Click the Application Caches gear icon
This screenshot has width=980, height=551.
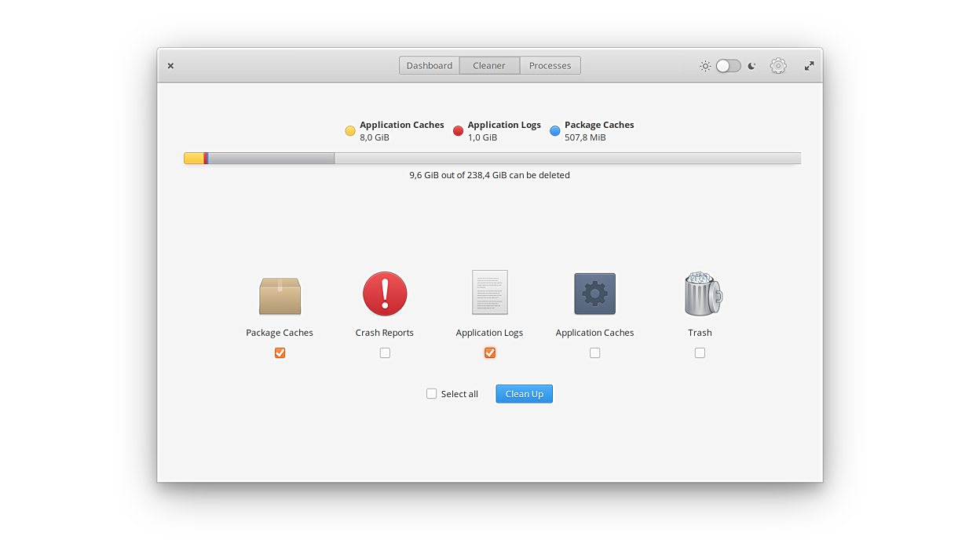click(594, 294)
